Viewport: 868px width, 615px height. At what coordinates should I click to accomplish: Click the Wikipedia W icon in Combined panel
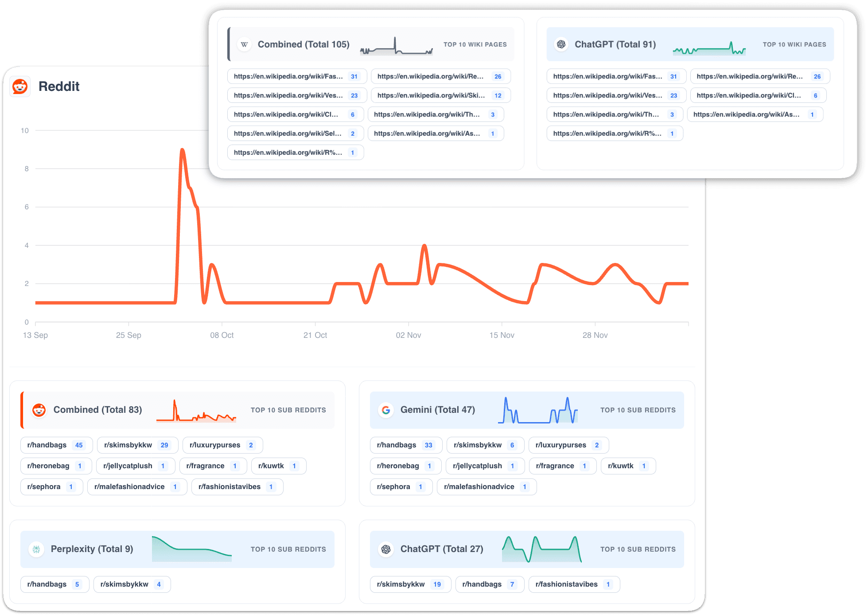pos(244,44)
